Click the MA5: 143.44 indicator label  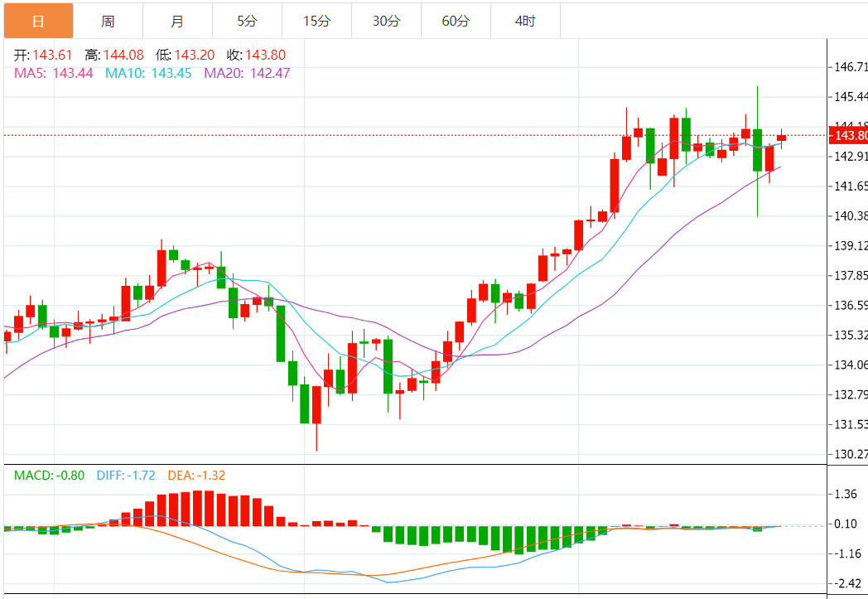coord(54,73)
